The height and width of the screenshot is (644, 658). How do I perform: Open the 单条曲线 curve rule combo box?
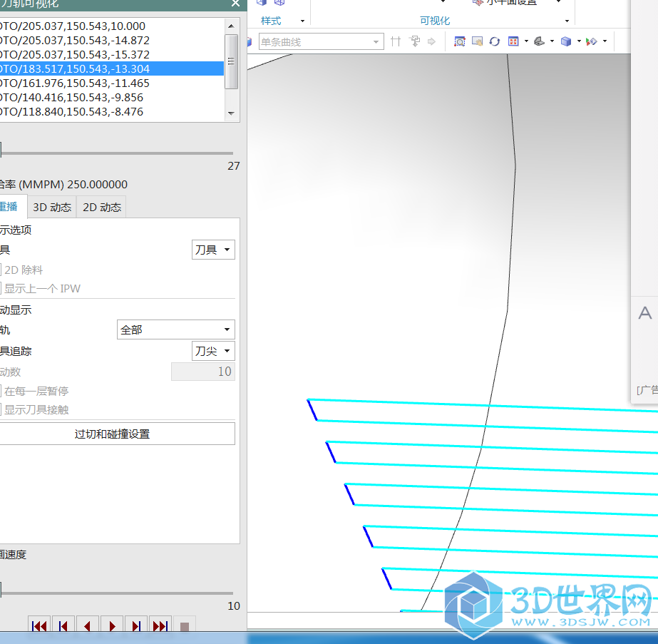click(x=321, y=41)
